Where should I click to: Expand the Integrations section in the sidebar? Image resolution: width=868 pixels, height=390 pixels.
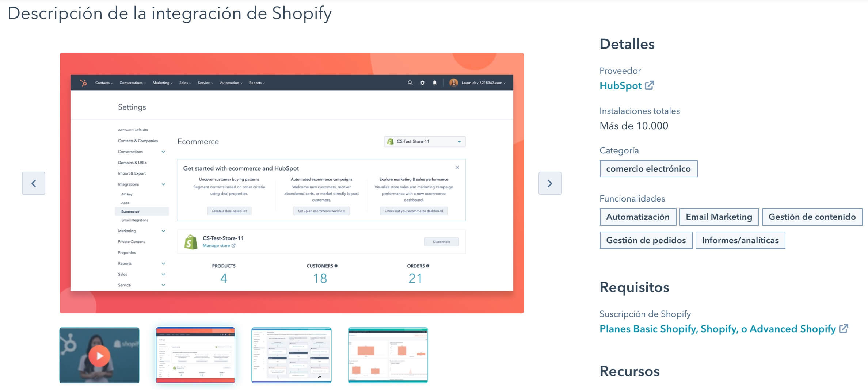163,184
